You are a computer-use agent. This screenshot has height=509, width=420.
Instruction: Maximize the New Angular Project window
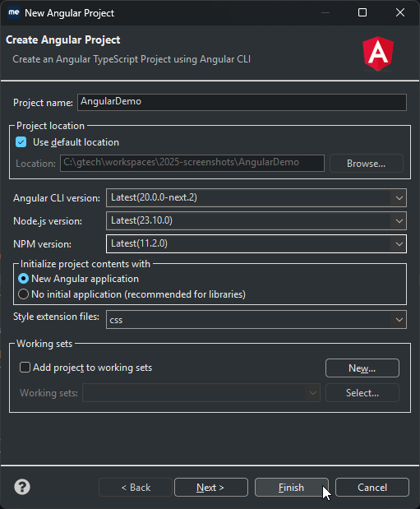coord(362,12)
